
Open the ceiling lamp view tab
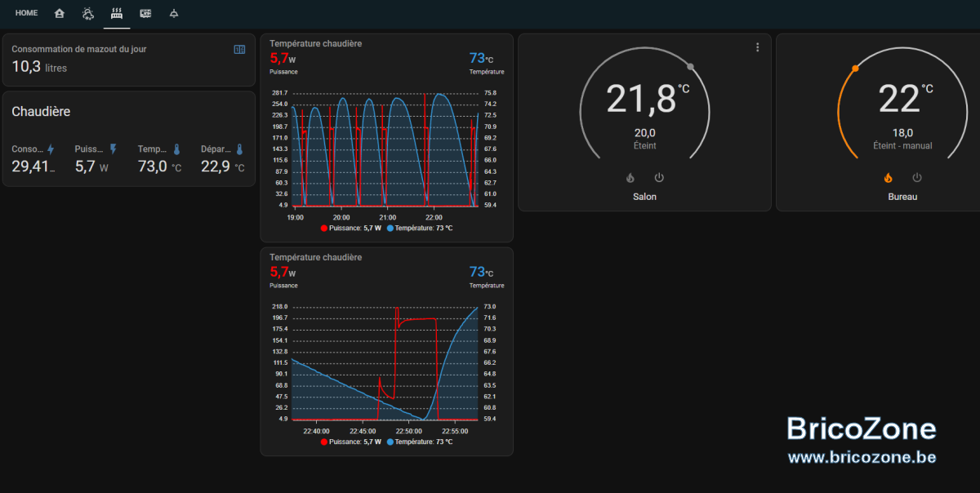[174, 13]
